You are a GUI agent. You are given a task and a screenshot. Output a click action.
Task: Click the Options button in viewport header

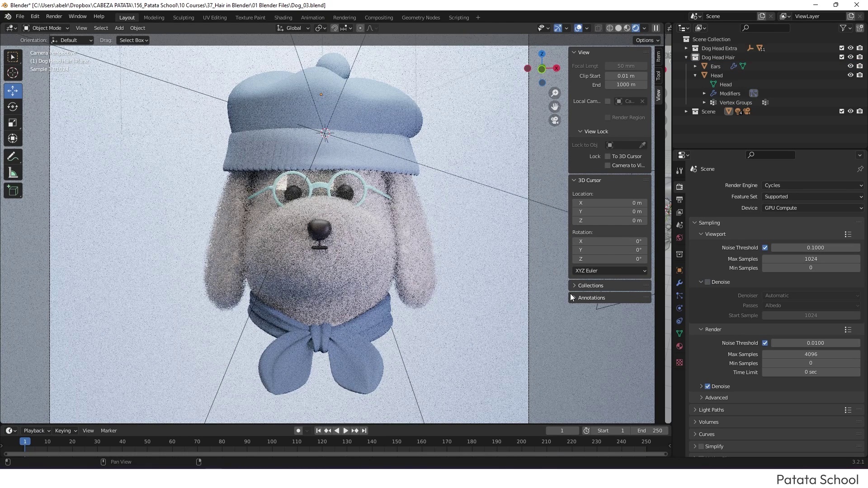click(x=648, y=40)
